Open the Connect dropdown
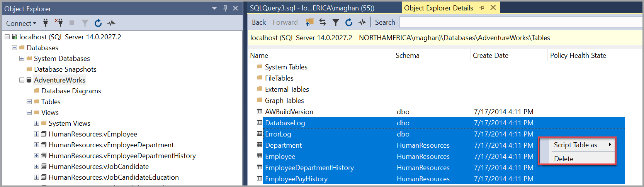 point(21,23)
